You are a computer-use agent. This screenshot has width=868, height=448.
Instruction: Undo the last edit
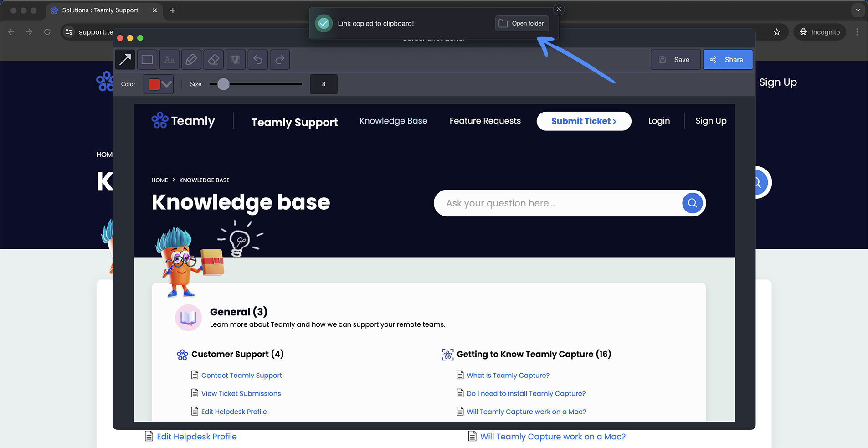258,60
